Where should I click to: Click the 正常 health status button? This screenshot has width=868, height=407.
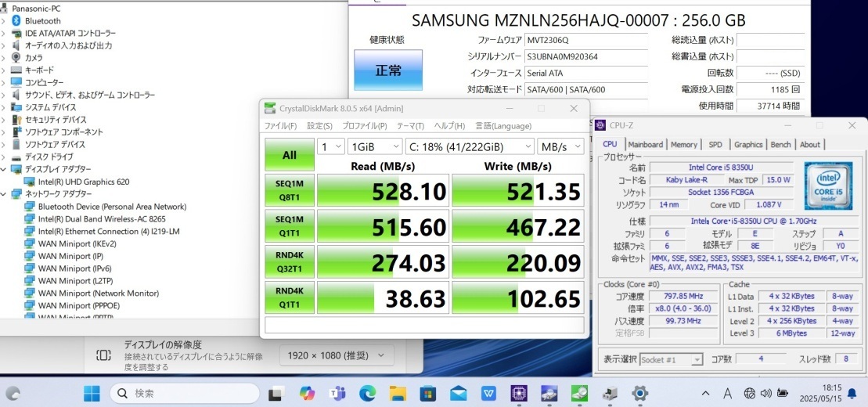[x=388, y=70]
